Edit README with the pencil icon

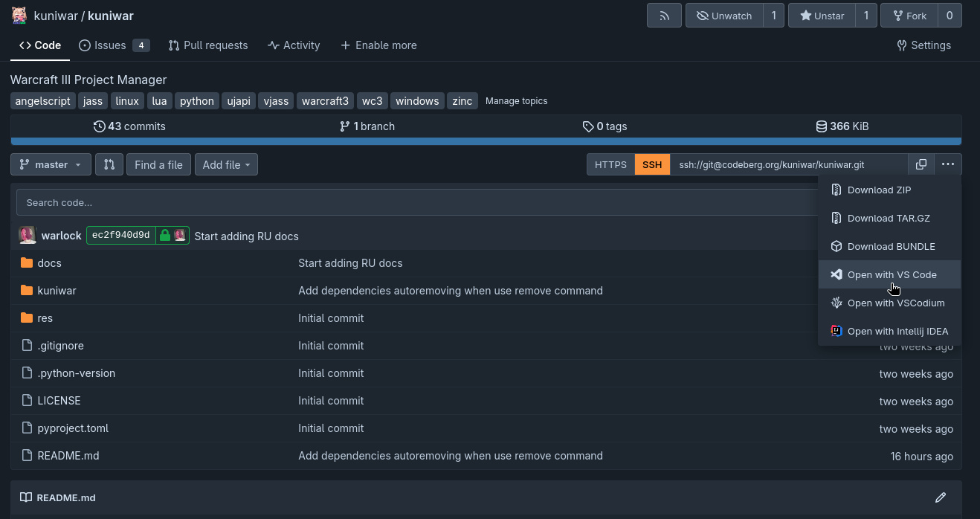(940, 497)
